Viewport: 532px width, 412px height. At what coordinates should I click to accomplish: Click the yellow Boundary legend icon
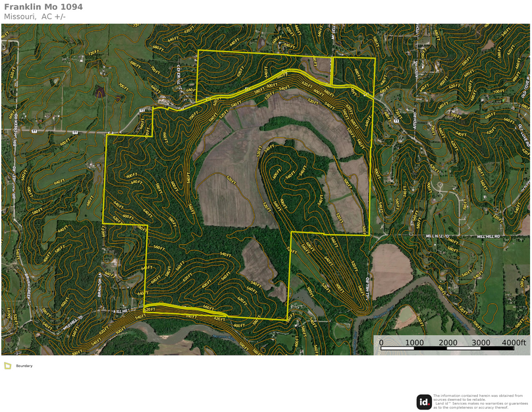(x=7, y=365)
